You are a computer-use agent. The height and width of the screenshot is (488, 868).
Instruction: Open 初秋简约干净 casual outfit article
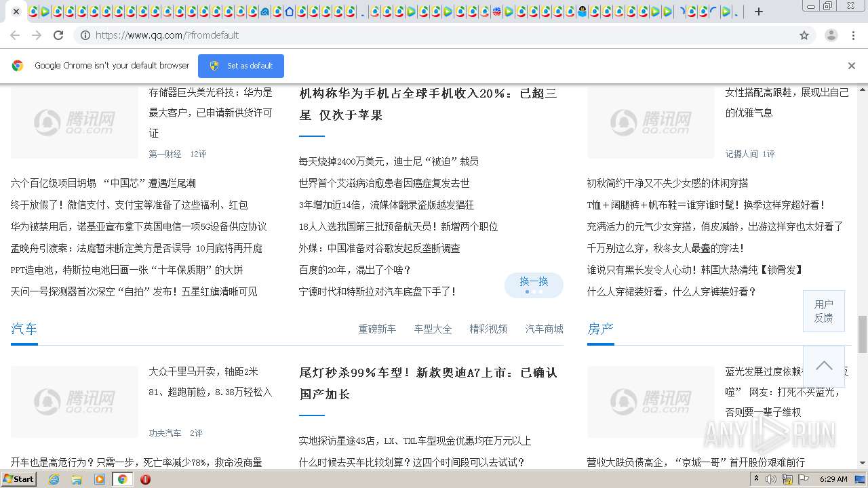(x=667, y=183)
